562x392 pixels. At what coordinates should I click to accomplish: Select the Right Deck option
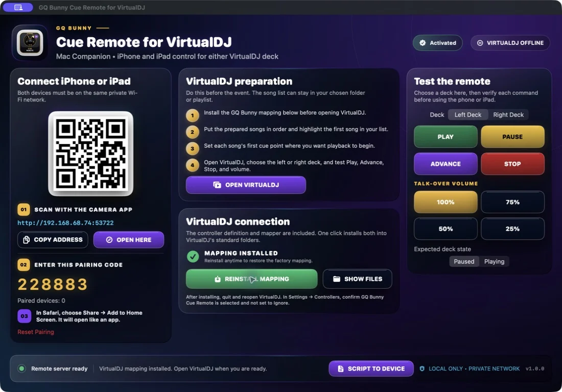tap(508, 115)
